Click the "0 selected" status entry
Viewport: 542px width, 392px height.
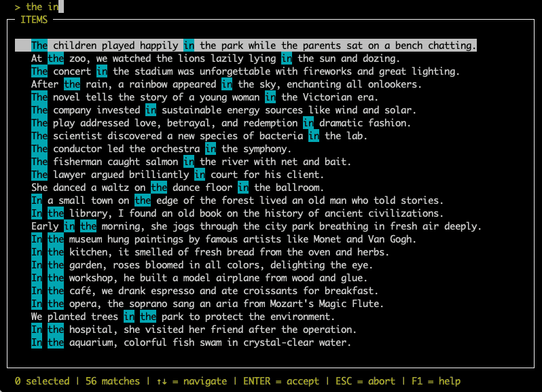42,381
